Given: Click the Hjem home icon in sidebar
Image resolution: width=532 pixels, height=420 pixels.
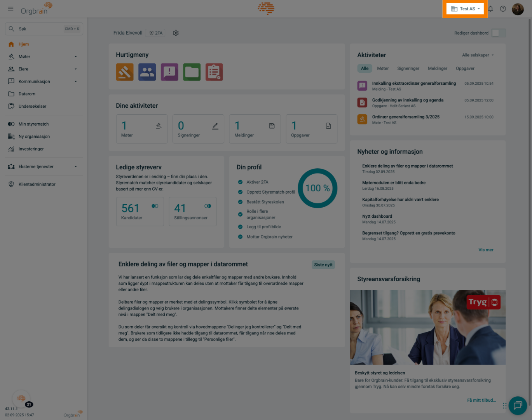Looking at the screenshot, I should coord(11,44).
